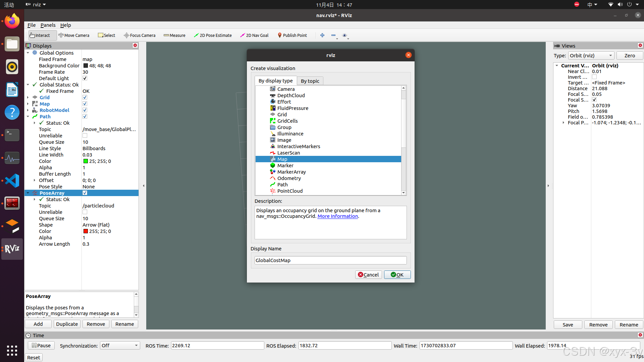Click the Focus Camera tool
The image size is (644, 362).
pos(140,35)
